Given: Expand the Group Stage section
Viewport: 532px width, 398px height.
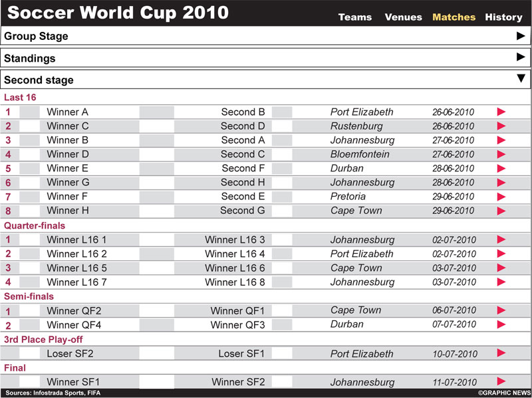Looking at the screenshot, I should 521,36.
